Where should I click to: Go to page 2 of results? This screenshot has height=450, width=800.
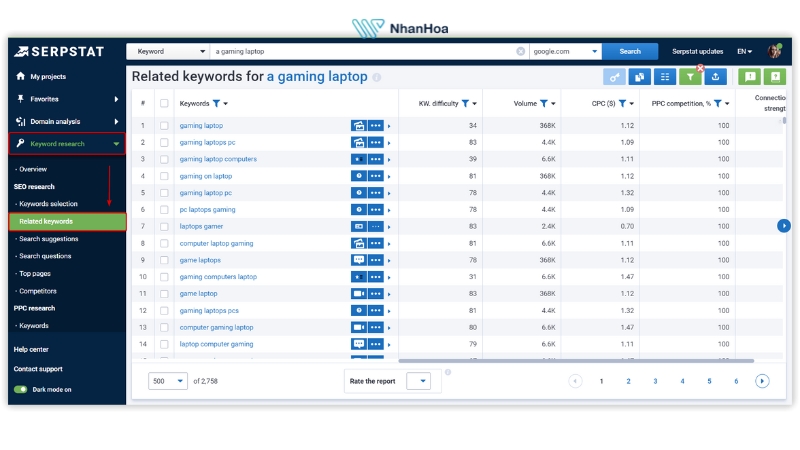tap(628, 381)
